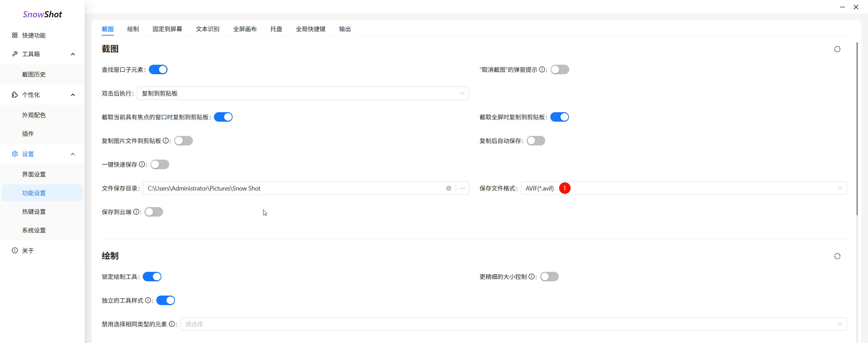This screenshot has width=868, height=343.
Task: Click the reset icon for 截图 section
Action: pos(837,49)
